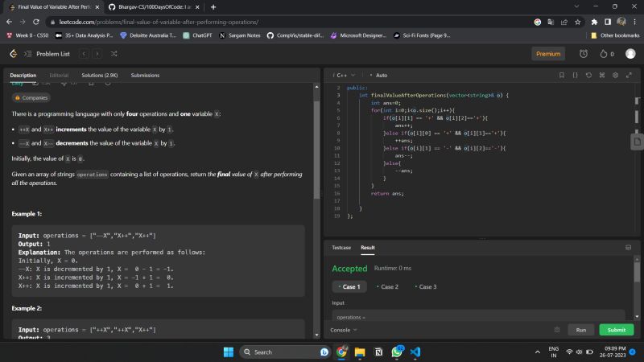Viewport: 644px width, 362px height.
Task: Click the streak fire icon
Action: [604, 54]
